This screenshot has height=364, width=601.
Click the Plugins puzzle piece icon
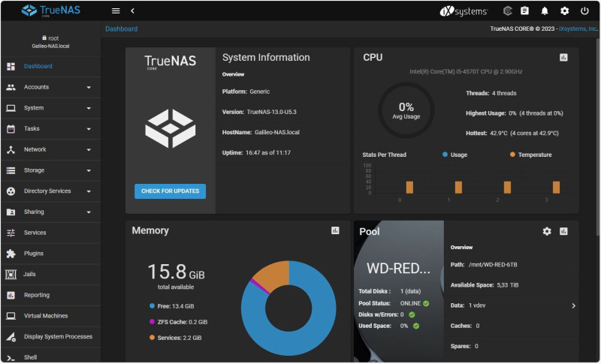pos(11,254)
